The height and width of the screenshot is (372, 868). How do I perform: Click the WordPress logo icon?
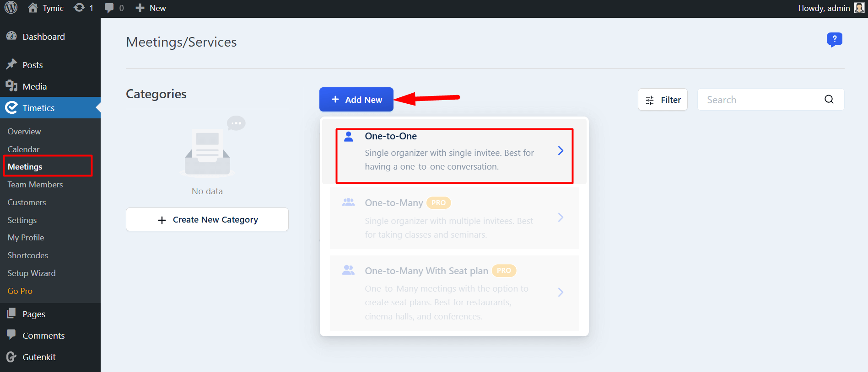tap(11, 8)
